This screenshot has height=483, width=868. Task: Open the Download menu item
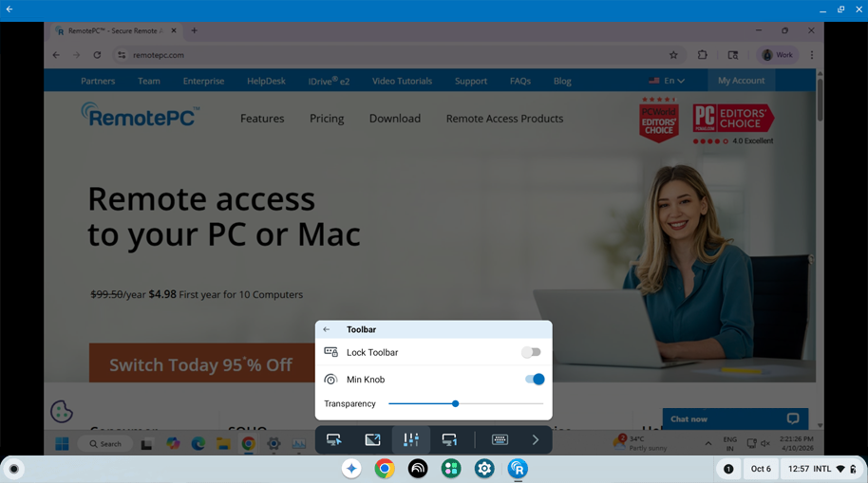tap(395, 119)
